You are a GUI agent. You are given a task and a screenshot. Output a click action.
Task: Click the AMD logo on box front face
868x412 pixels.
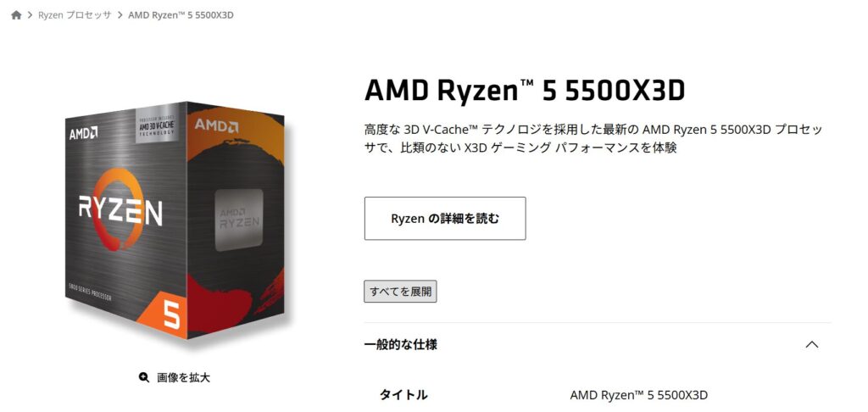[x=84, y=133]
